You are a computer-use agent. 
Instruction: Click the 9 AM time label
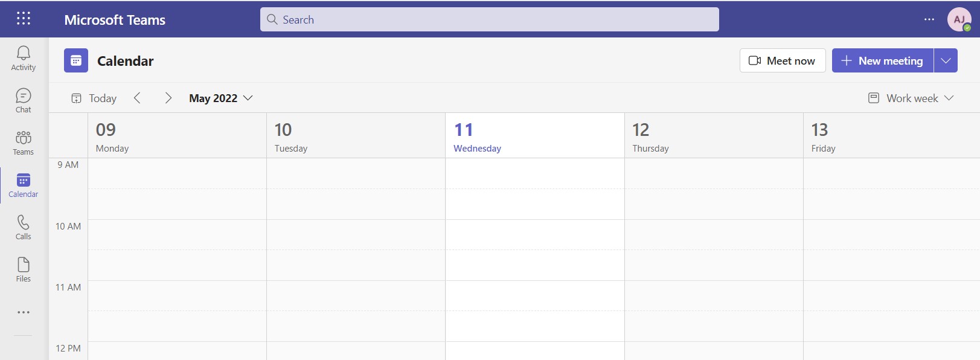(x=68, y=165)
